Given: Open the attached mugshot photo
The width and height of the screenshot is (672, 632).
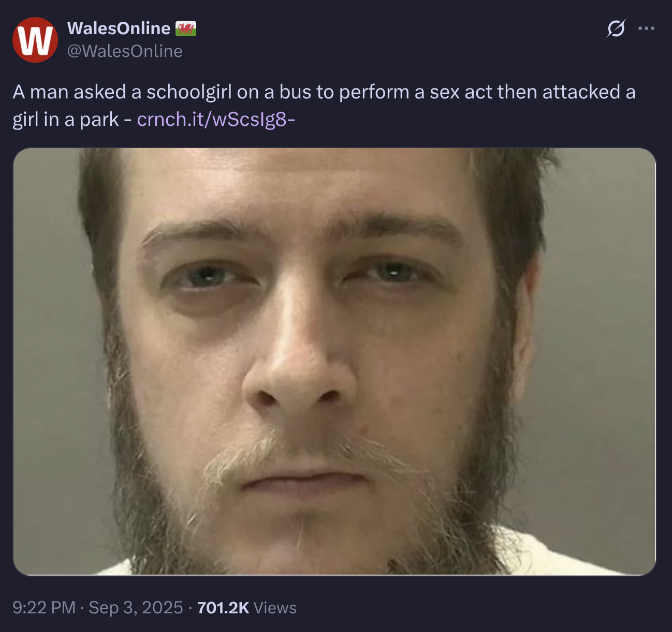Looking at the screenshot, I should [x=334, y=362].
